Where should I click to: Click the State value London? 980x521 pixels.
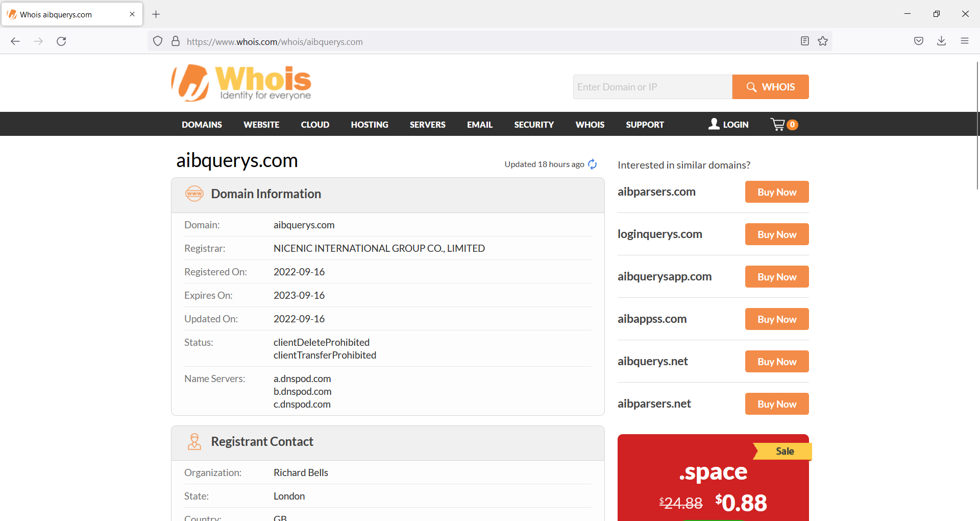pos(289,496)
